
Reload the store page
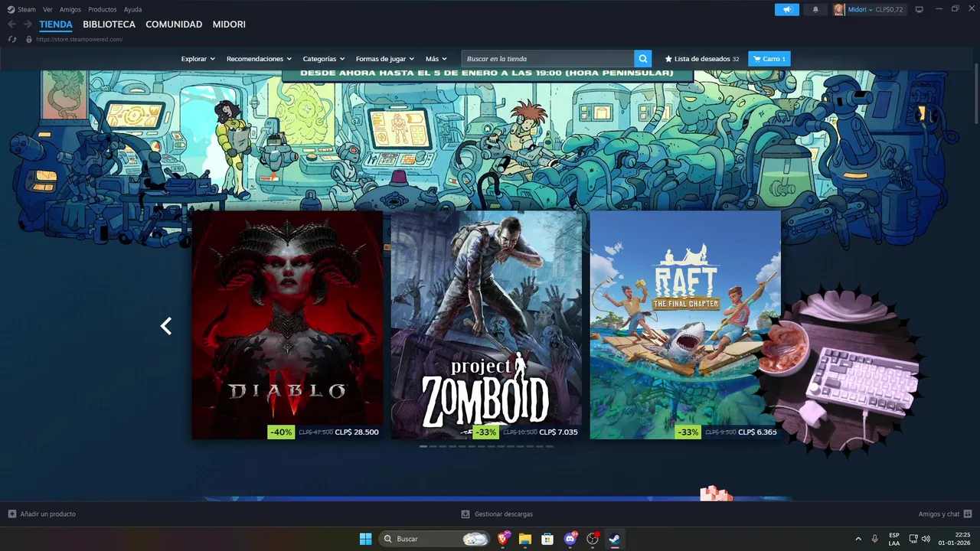[11, 39]
